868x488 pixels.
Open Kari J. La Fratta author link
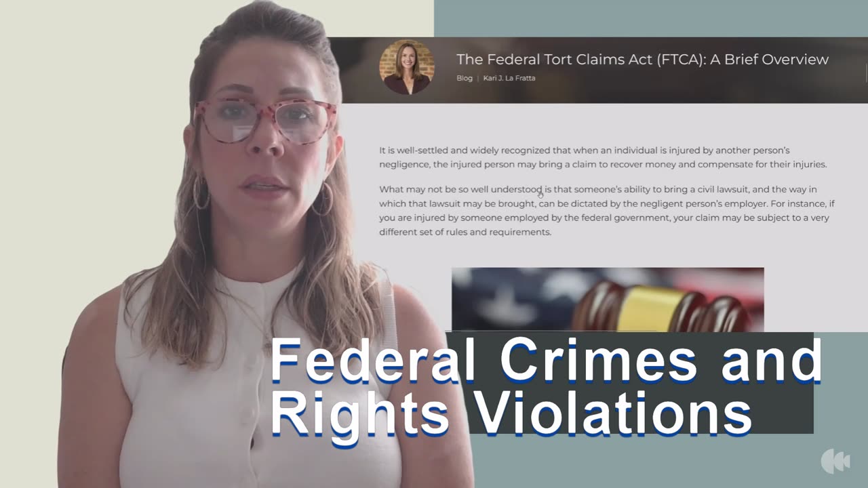click(509, 78)
